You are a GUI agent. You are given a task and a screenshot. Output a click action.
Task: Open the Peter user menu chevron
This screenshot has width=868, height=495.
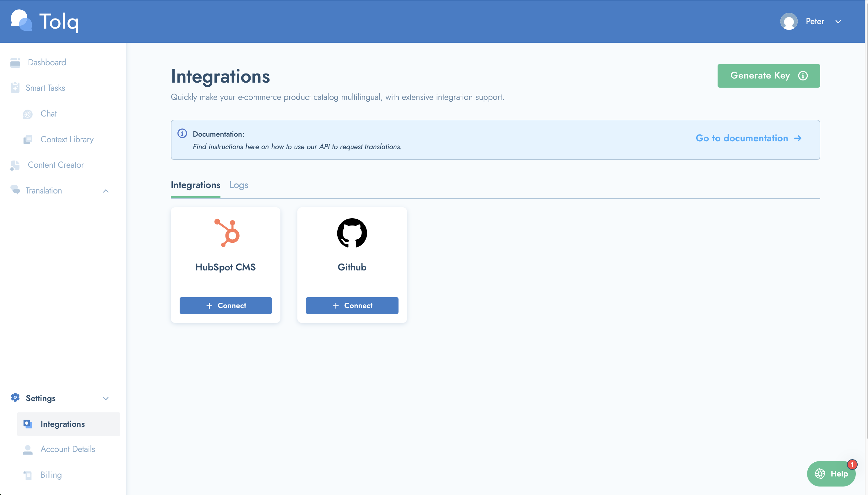838,22
